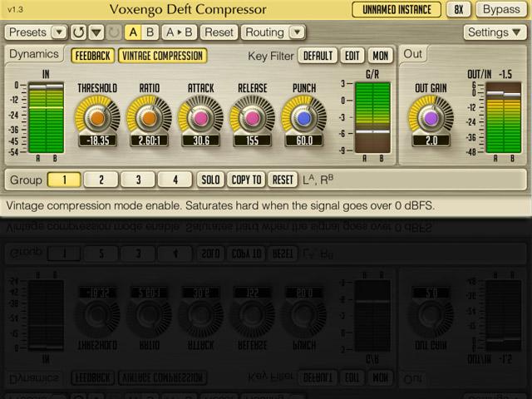Click the Threshold knob
This screenshot has height=399, width=532.
[97, 118]
